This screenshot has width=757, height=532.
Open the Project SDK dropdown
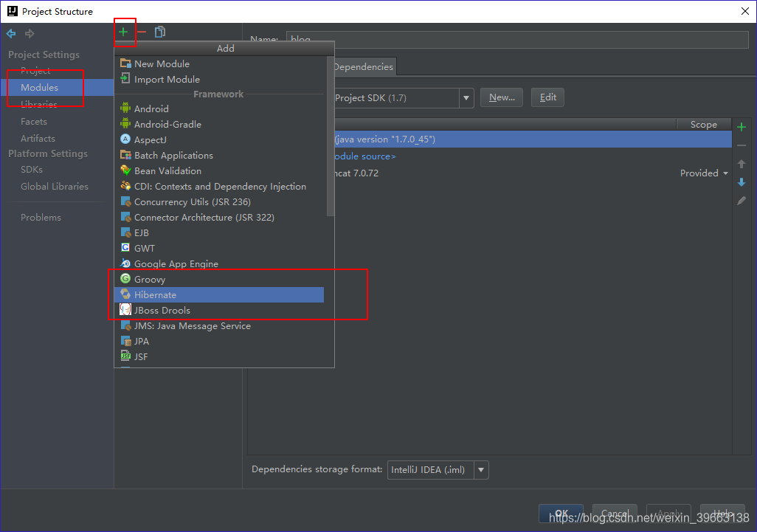(x=466, y=98)
